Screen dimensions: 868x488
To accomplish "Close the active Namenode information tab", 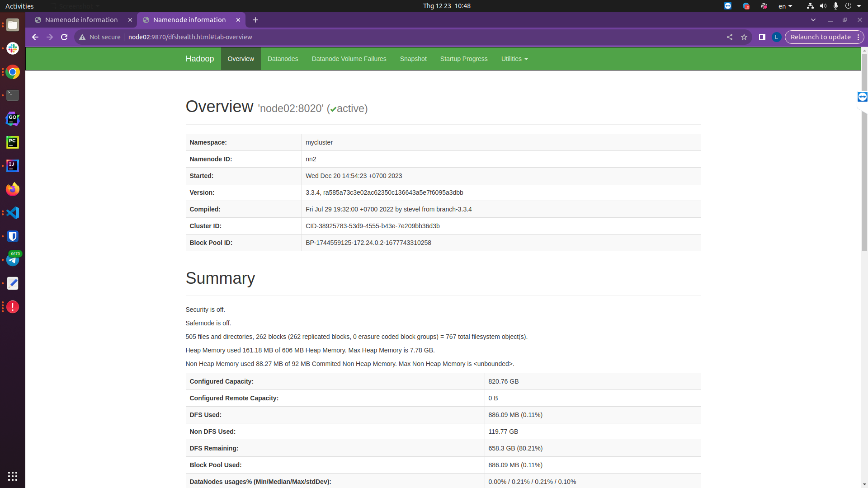I will [x=238, y=20].
